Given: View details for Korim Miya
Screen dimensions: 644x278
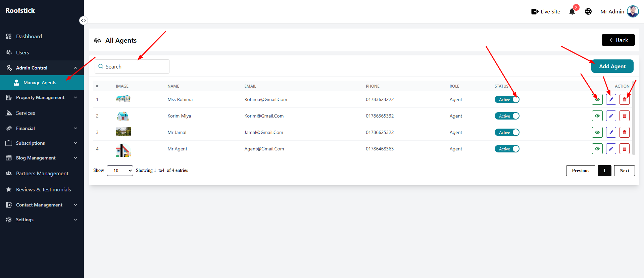Looking at the screenshot, I should 597,116.
